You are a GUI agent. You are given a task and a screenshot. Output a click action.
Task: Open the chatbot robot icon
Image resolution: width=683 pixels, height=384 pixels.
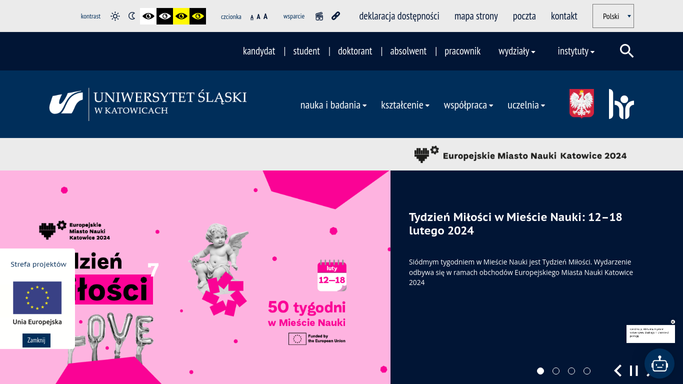click(x=659, y=364)
